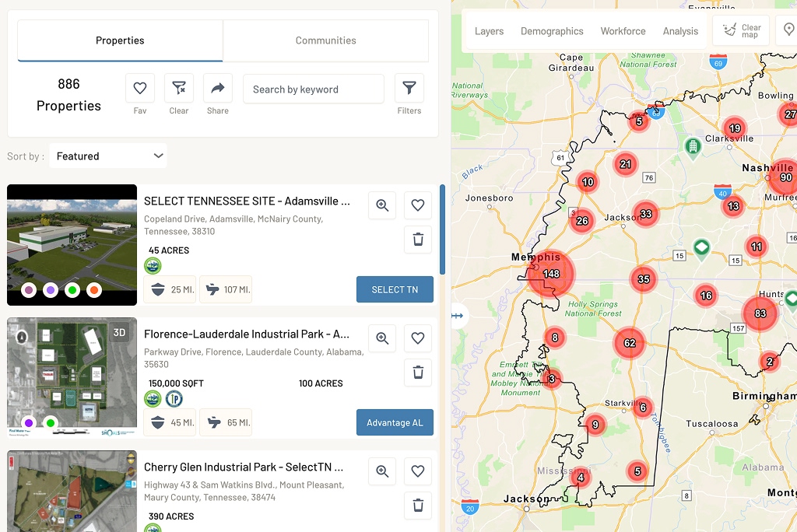
Task: Click the Search by keyword field
Action: coord(314,89)
